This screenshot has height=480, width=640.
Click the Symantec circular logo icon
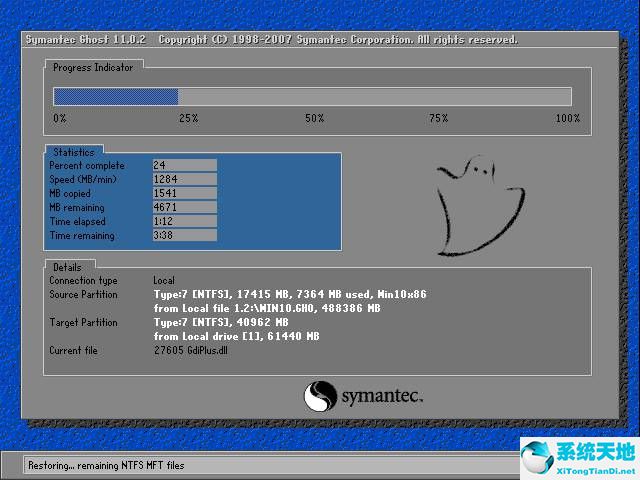point(320,396)
